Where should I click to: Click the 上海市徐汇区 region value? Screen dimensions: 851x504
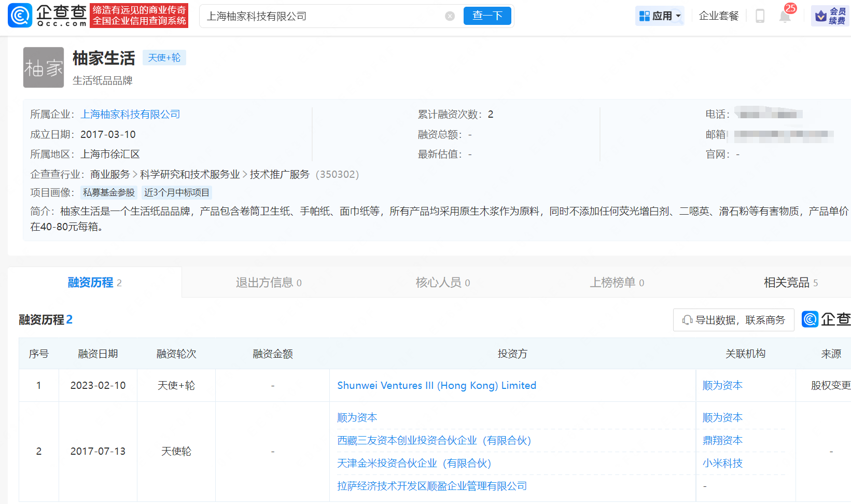[110, 154]
